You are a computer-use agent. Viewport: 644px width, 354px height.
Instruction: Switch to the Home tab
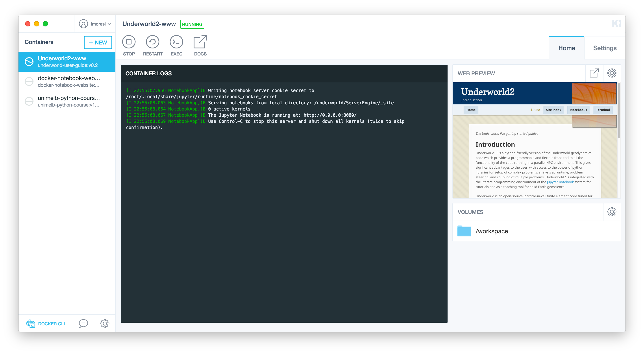(566, 48)
